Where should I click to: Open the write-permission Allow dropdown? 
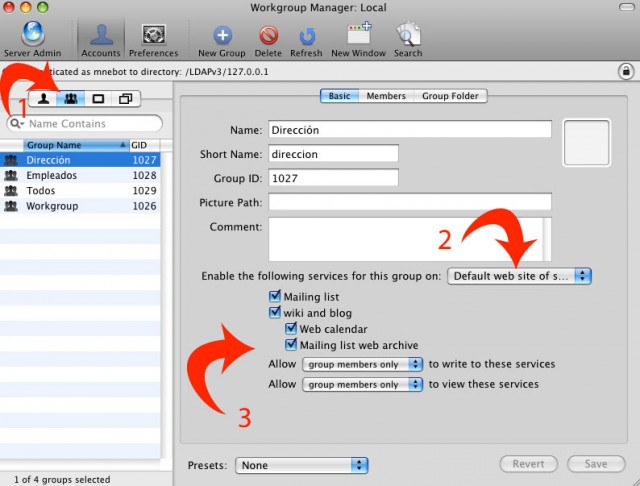362,364
